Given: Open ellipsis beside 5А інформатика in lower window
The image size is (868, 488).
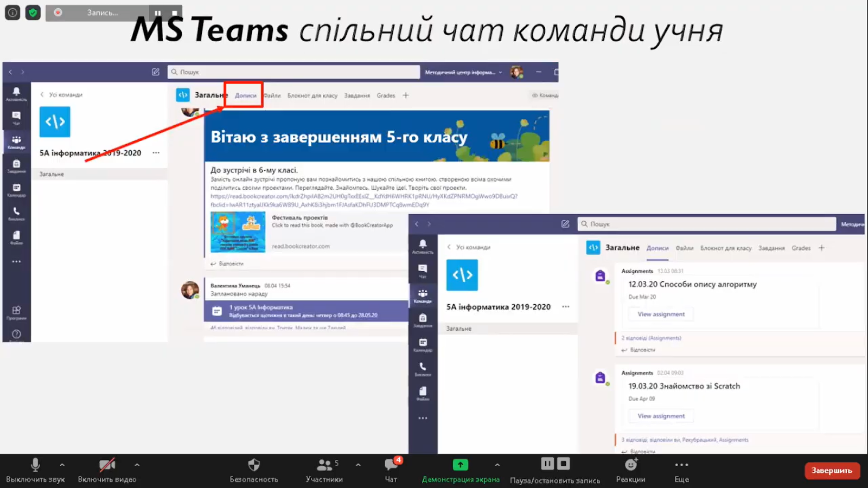Looking at the screenshot, I should coord(566,307).
